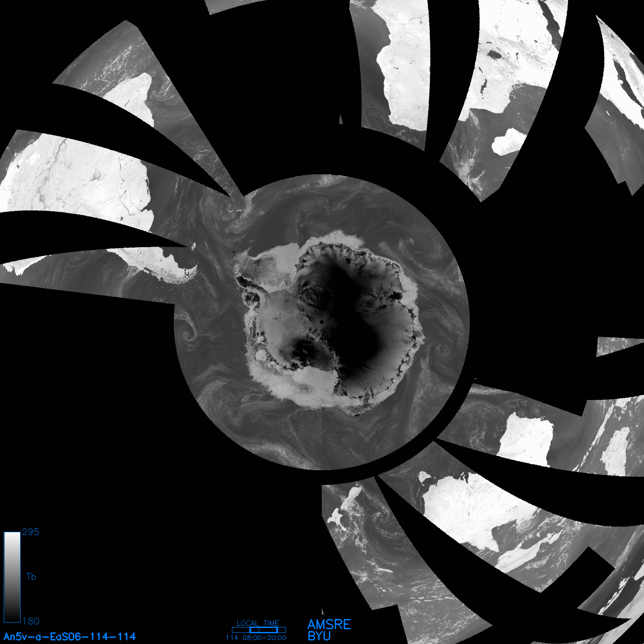Click the BYU label
Screen dimensions: 644x644
click(x=319, y=636)
